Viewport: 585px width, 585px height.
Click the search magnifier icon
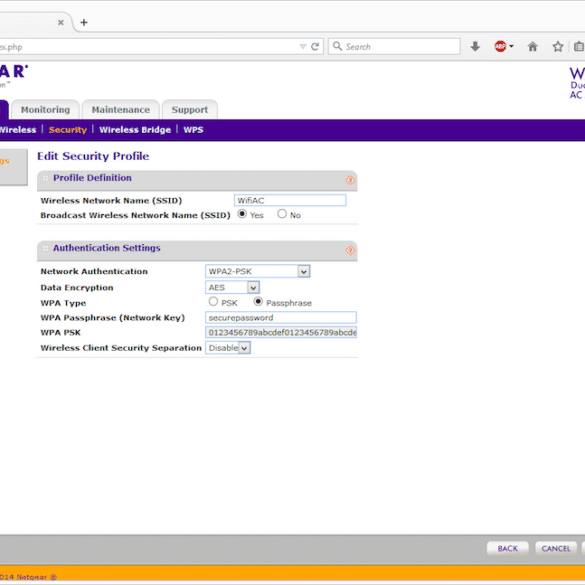(337, 46)
